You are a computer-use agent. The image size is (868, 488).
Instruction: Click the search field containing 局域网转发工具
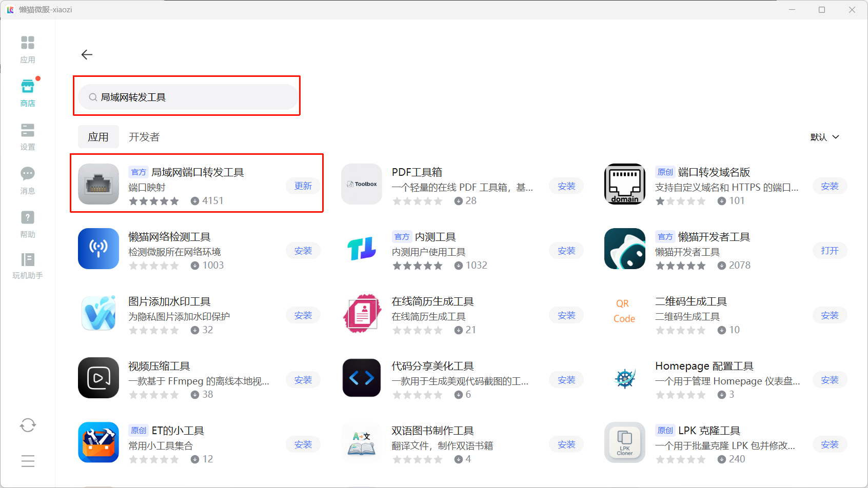pyautogui.click(x=188, y=97)
